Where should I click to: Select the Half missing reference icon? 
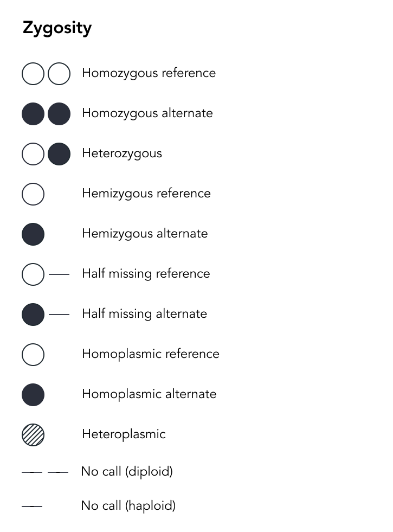pos(46,274)
